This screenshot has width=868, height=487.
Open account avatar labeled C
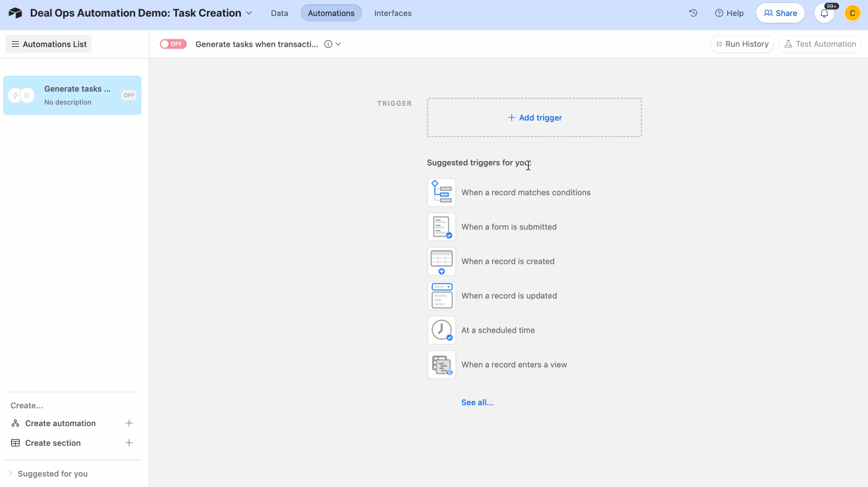pyautogui.click(x=852, y=13)
